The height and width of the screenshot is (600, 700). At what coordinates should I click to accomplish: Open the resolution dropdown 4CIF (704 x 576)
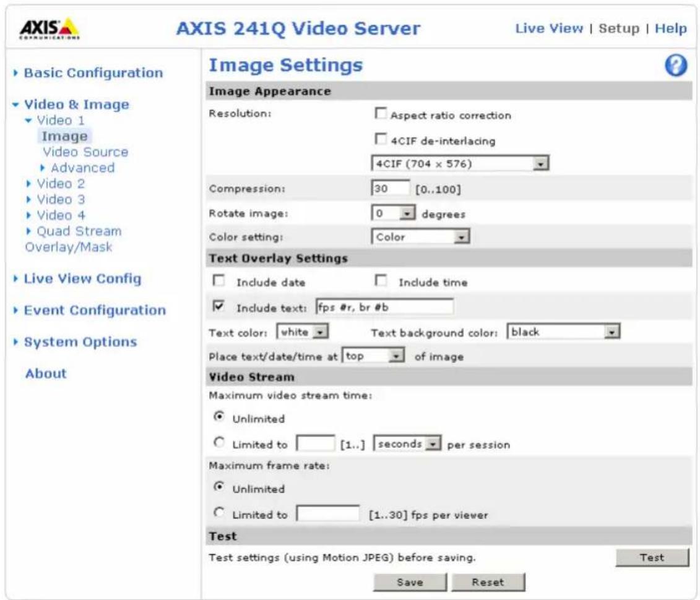[460, 163]
